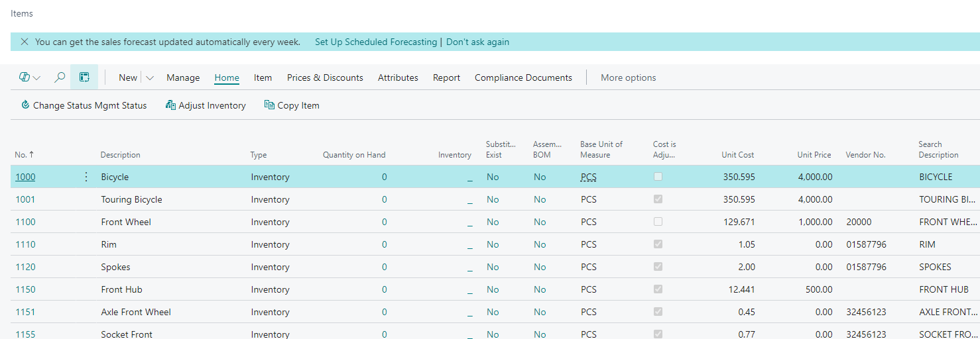The width and height of the screenshot is (980, 339).
Task: Expand More options in the action bar
Action: 628,77
